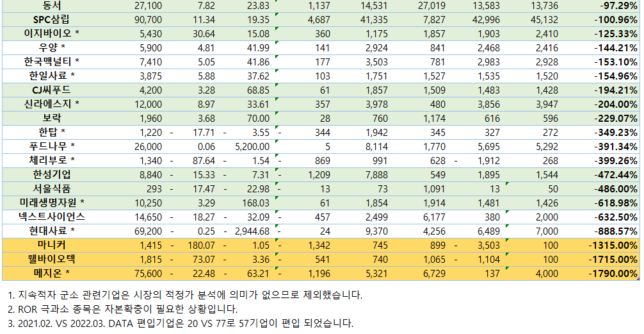Select the -391.34% cell
This screenshot has width=644, height=334.
pos(616,146)
